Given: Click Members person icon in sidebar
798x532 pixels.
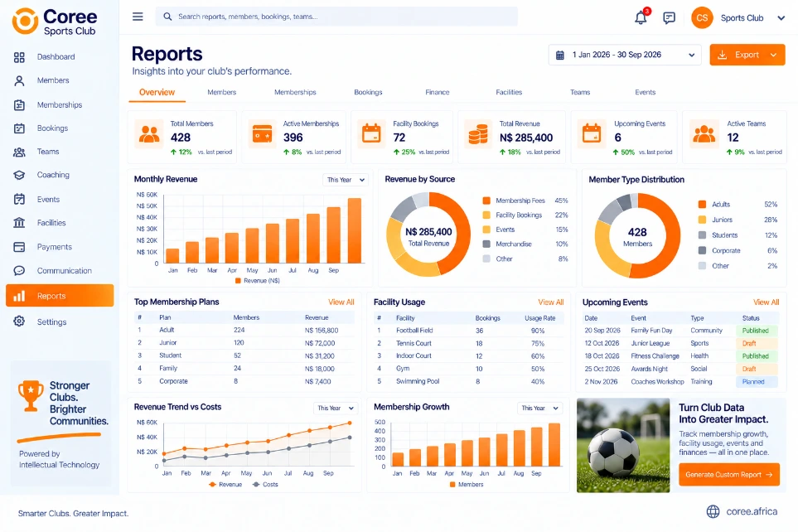Looking at the screenshot, I should pos(19,80).
